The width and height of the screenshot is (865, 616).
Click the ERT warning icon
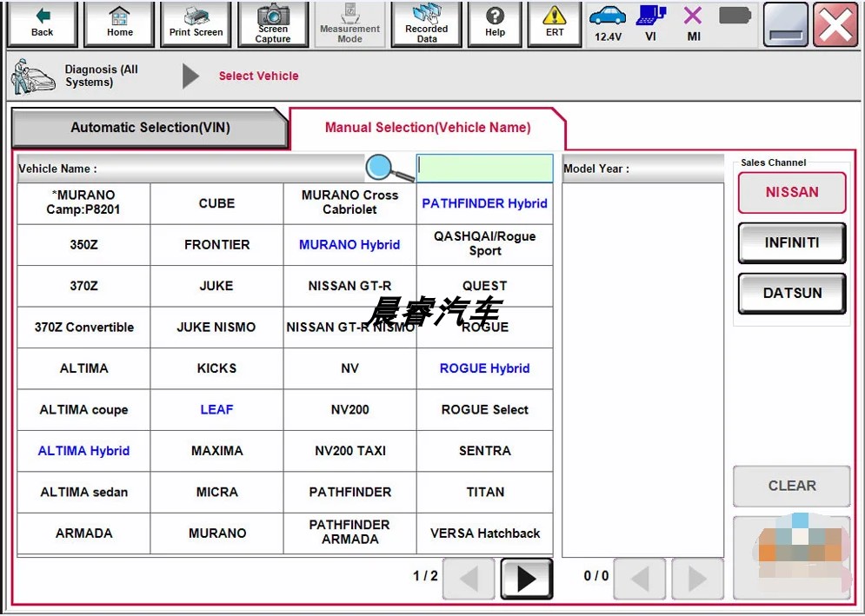555,24
